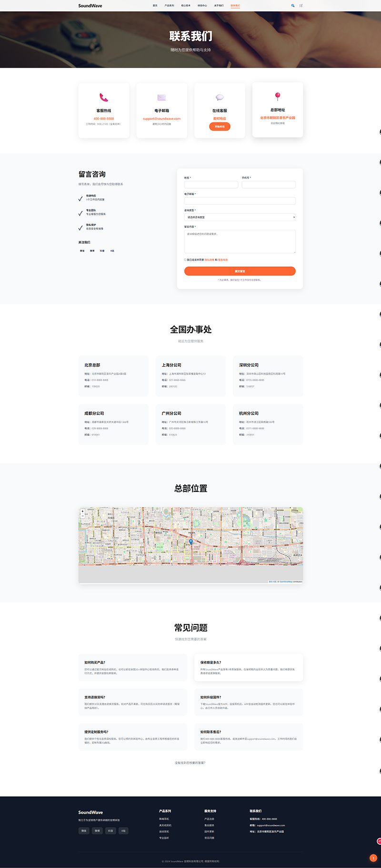
Task: Expand the 如何购买产品? FAQ item
Action: pyautogui.click(x=132, y=663)
